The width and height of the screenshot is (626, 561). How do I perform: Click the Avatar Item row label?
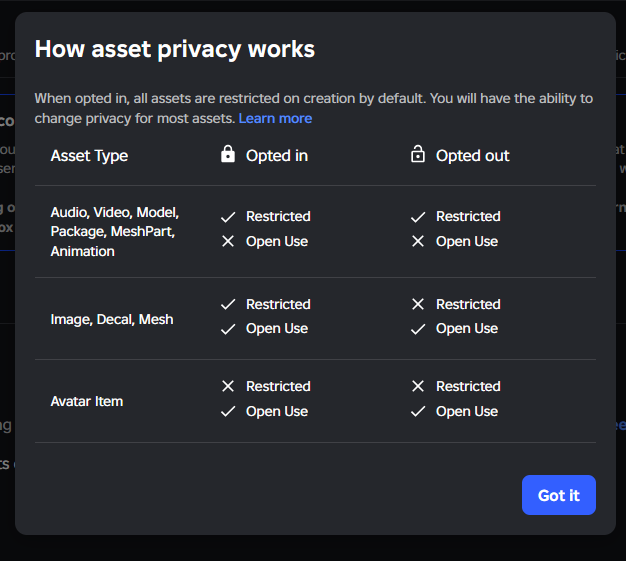[x=87, y=401]
